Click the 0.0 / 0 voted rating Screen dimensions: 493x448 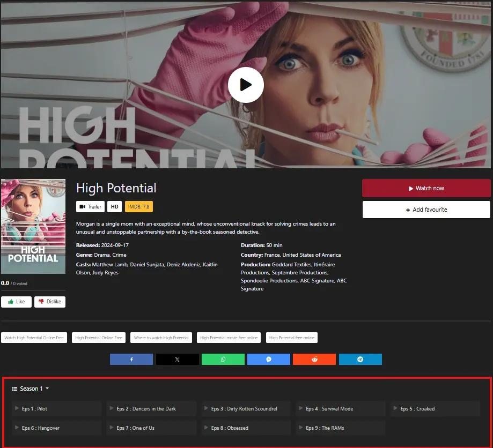(14, 283)
